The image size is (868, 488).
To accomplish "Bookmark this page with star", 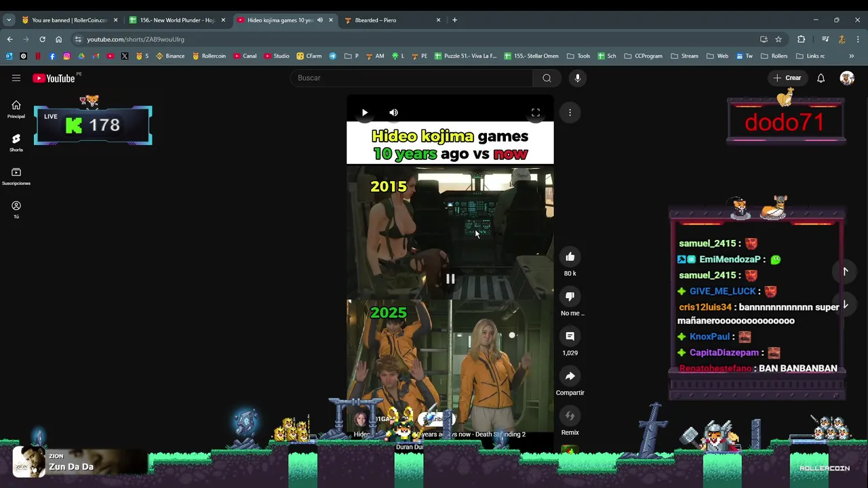I will pos(778,39).
